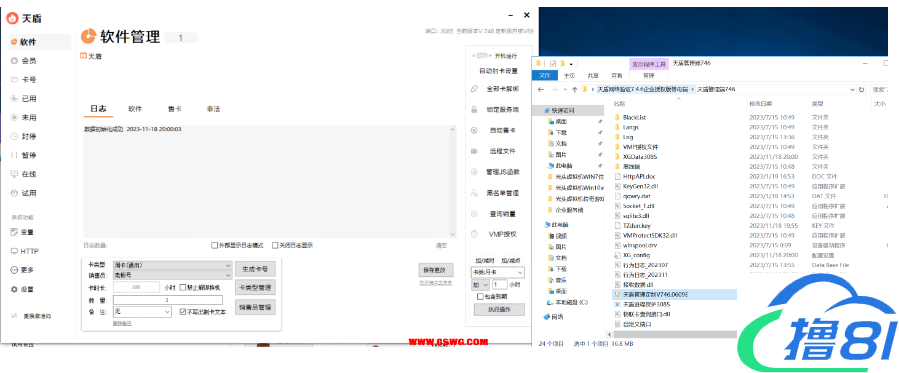The width and height of the screenshot is (899, 373).
Task: Open the 会员 section icon in sidebar
Action: [x=14, y=61]
